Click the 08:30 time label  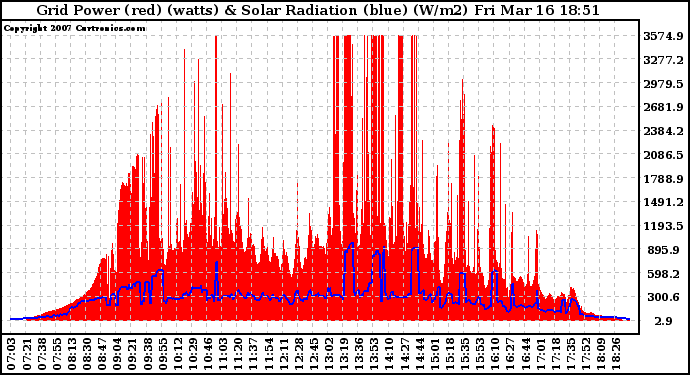point(87,354)
